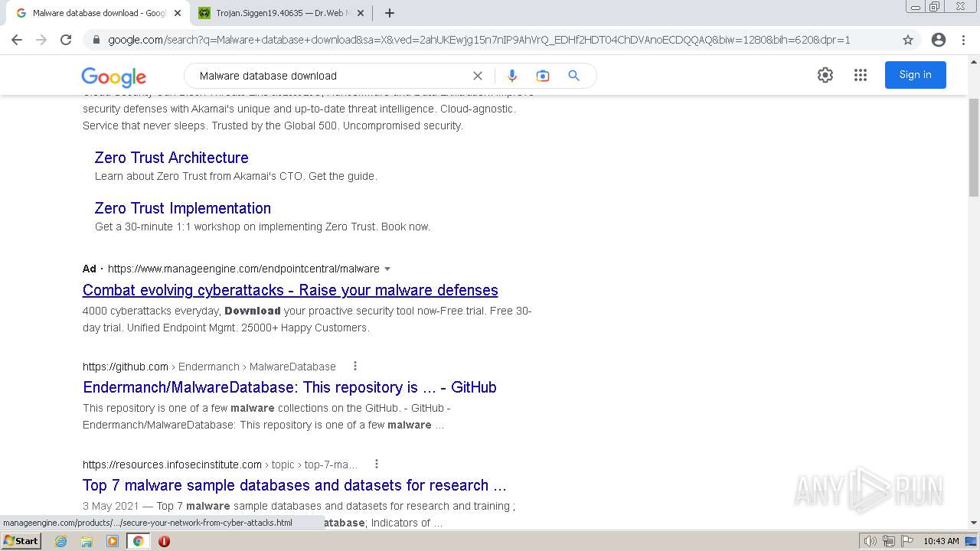Open Google quick settings gear
The height and width of the screenshot is (551, 980).
pos(825,75)
